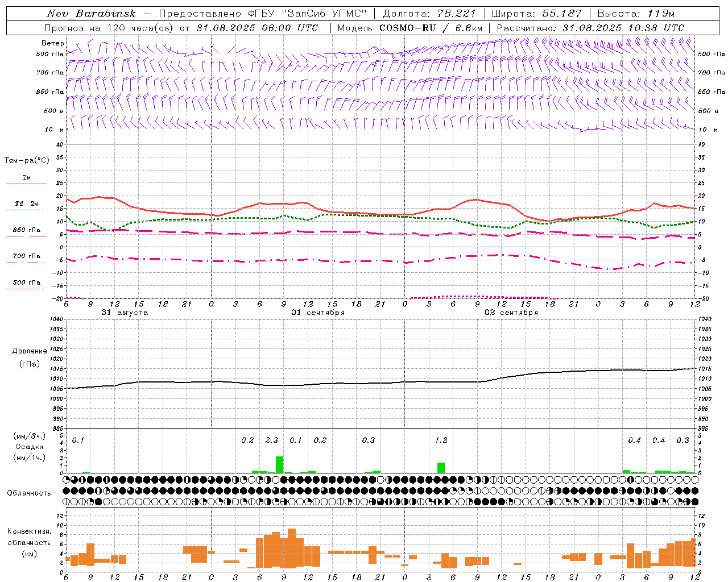Select the provider text ФГБУ "ЗапСиб УГМС"
Screen dimensions: 728x582
[308, 14]
